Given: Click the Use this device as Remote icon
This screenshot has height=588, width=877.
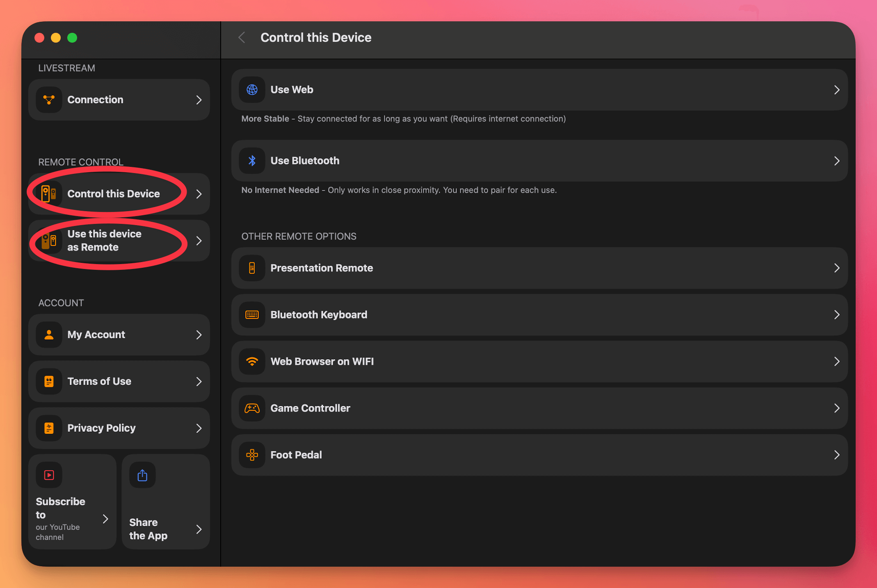Looking at the screenshot, I should (x=49, y=241).
